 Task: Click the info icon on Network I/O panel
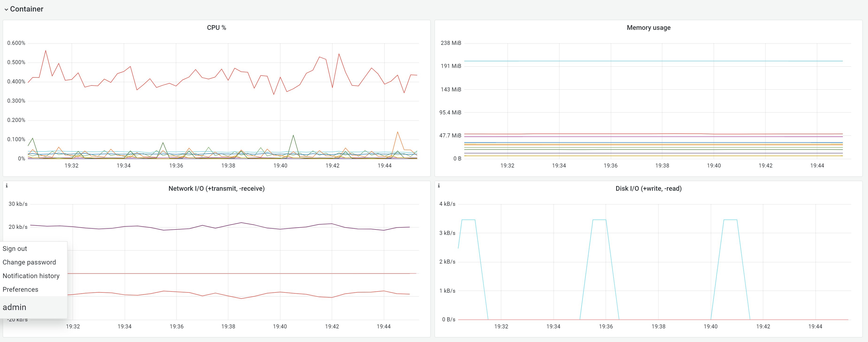(7, 186)
